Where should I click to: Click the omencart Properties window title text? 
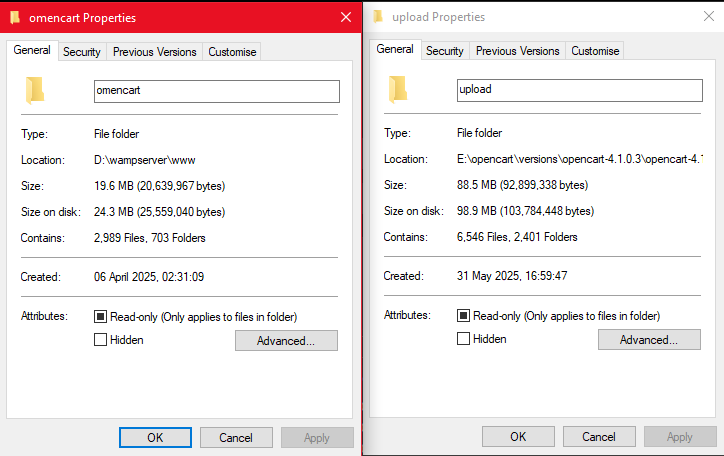tap(83, 18)
